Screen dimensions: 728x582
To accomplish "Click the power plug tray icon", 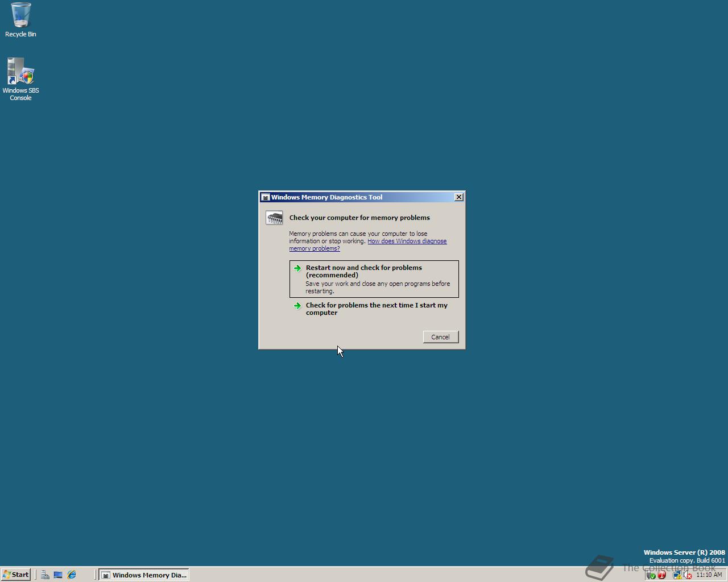I will tap(651, 575).
